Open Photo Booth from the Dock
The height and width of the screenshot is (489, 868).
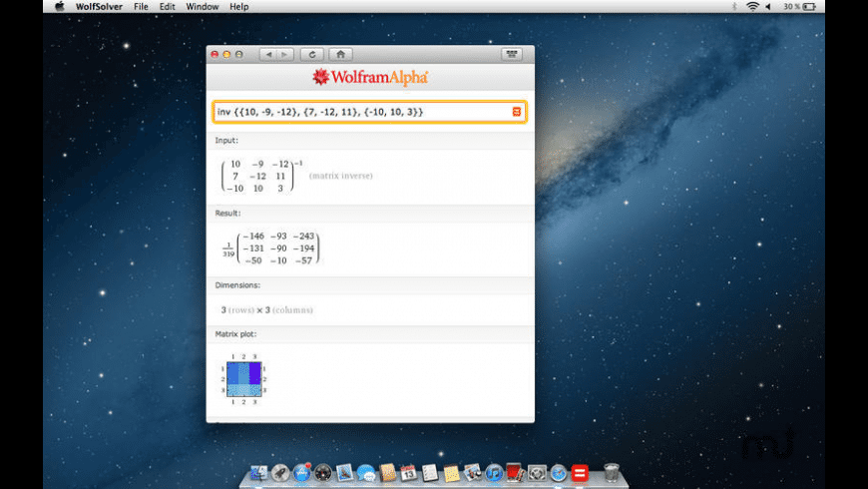point(515,473)
